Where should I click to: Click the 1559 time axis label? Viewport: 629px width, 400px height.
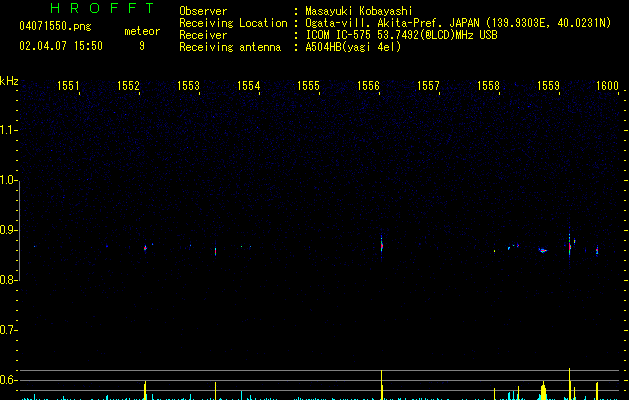coord(548,86)
